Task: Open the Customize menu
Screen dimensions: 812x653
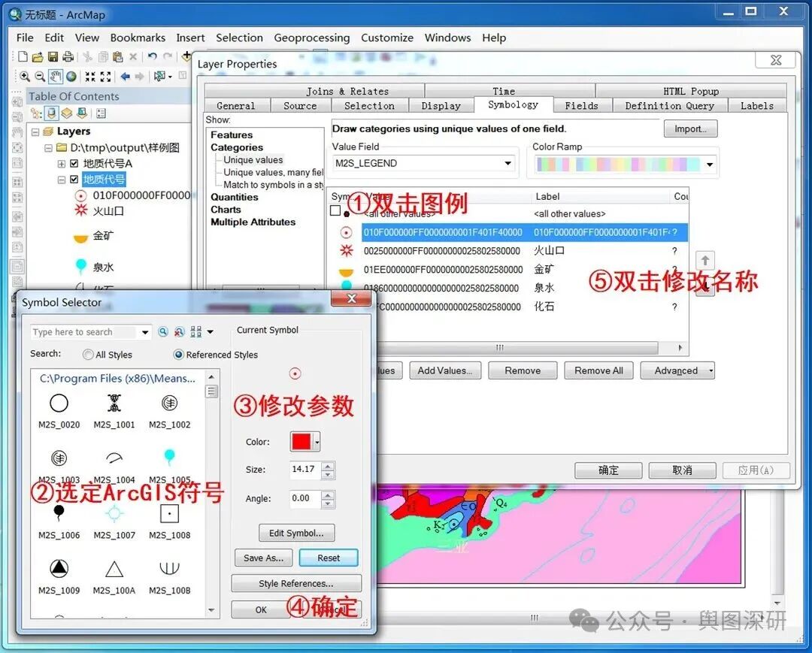Action: pos(387,38)
